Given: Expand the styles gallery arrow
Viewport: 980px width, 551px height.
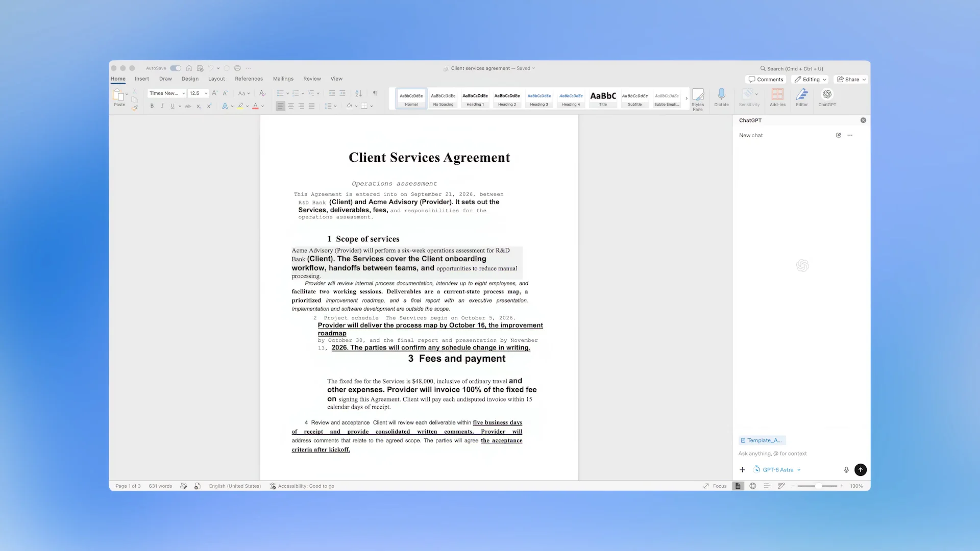Looking at the screenshot, I should pyautogui.click(x=686, y=98).
